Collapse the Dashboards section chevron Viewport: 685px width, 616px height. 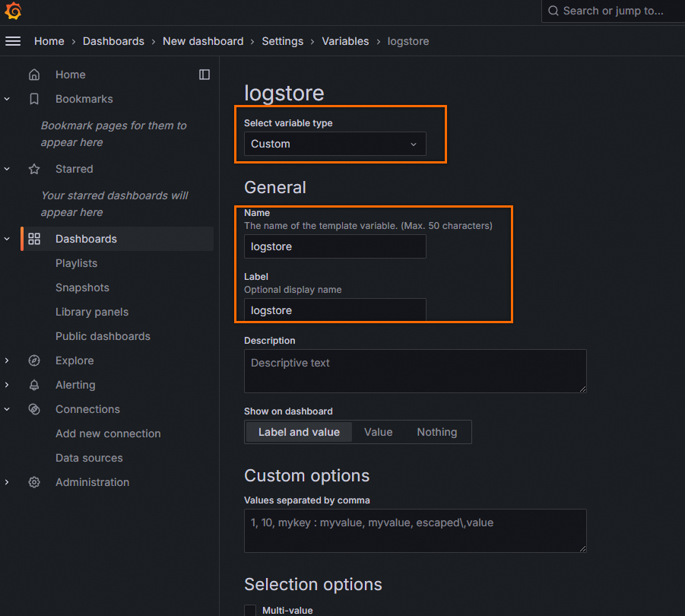(x=7, y=239)
